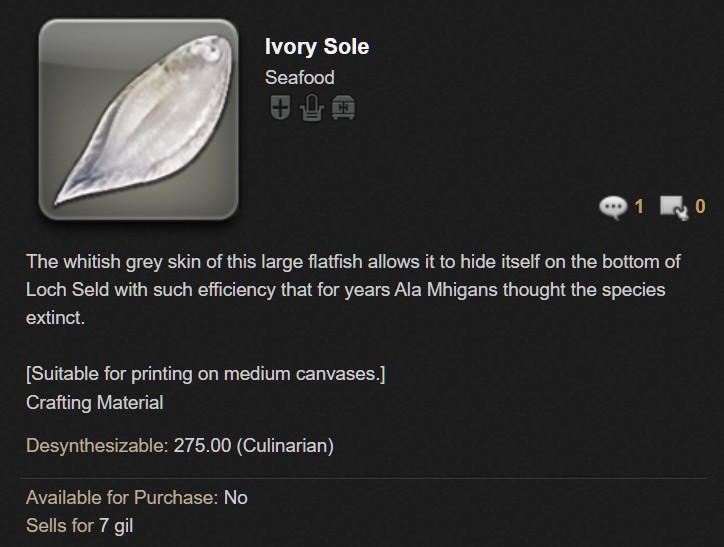The width and height of the screenshot is (724, 547).
Task: Open comments via speech bubble icon
Action: click(612, 207)
